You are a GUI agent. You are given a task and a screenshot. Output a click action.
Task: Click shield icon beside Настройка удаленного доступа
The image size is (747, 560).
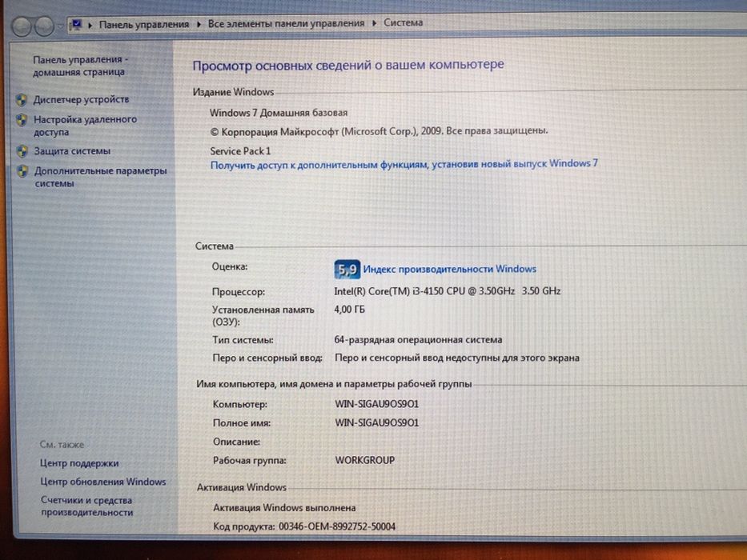pyautogui.click(x=22, y=120)
